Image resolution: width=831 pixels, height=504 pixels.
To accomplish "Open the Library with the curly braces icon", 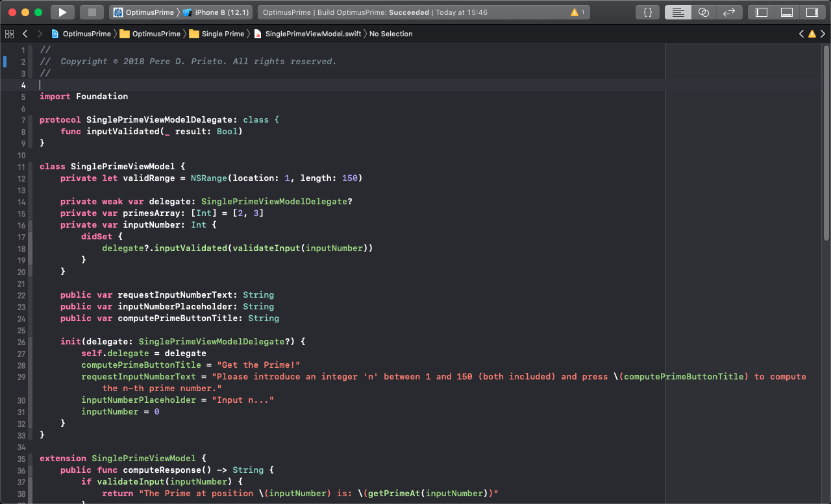I will [647, 11].
